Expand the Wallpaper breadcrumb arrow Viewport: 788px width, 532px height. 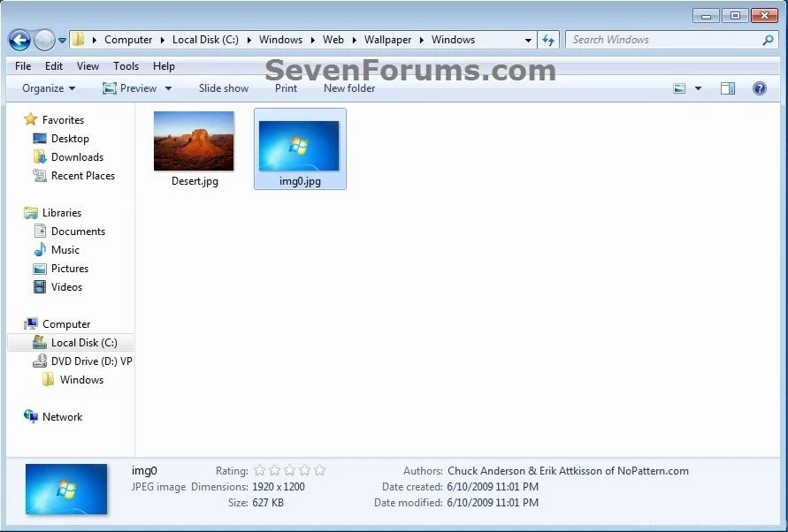421,40
